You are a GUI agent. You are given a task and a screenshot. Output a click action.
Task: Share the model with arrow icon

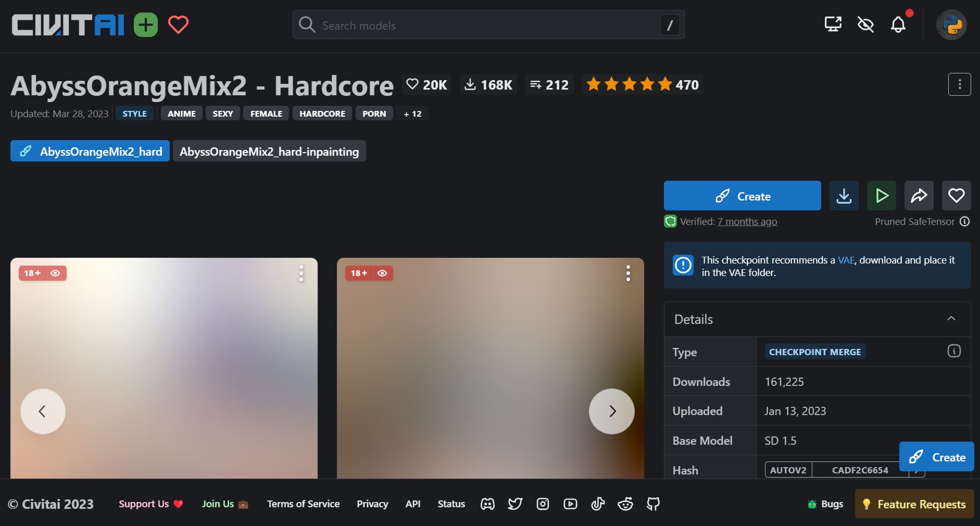tap(919, 196)
